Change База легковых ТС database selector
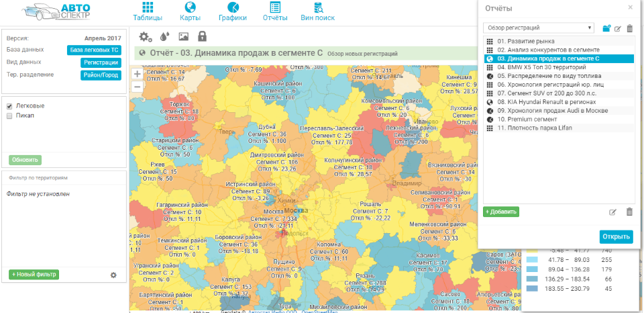Image resolution: width=644 pixels, height=313 pixels. click(93, 50)
